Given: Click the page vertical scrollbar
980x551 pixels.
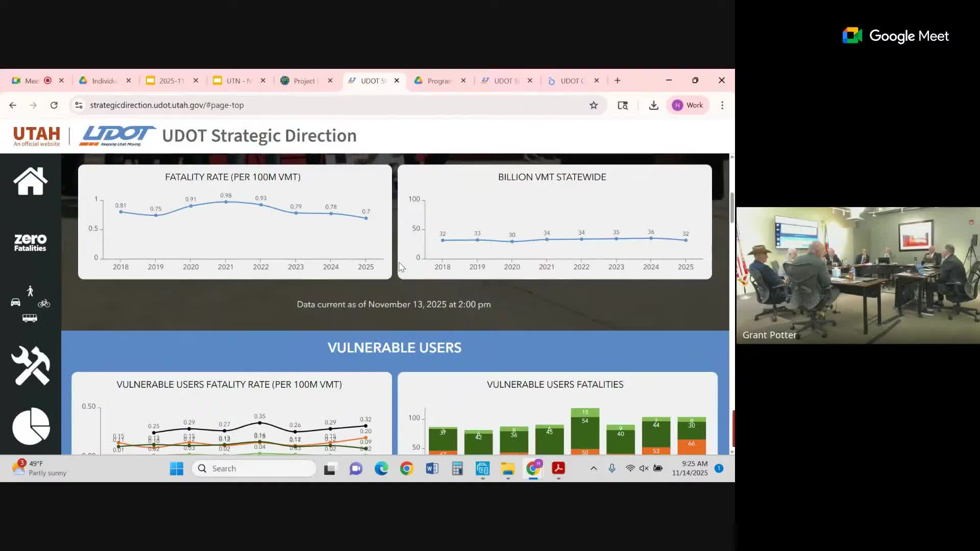Looking at the screenshot, I should [x=732, y=207].
